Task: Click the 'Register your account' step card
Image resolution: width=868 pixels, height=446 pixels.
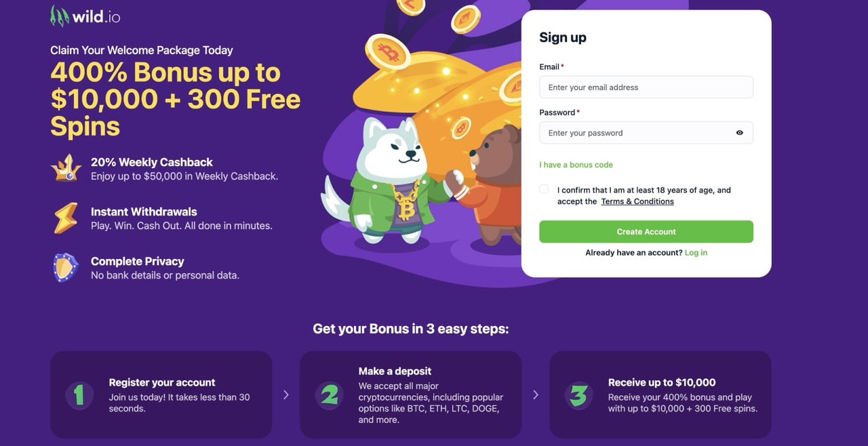Action: pos(161,395)
